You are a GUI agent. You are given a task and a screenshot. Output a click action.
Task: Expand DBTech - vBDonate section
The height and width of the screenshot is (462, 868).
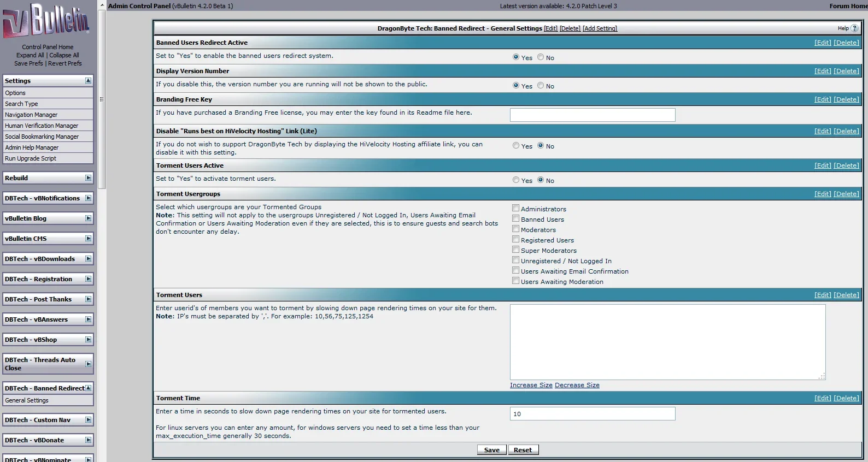pyautogui.click(x=88, y=440)
